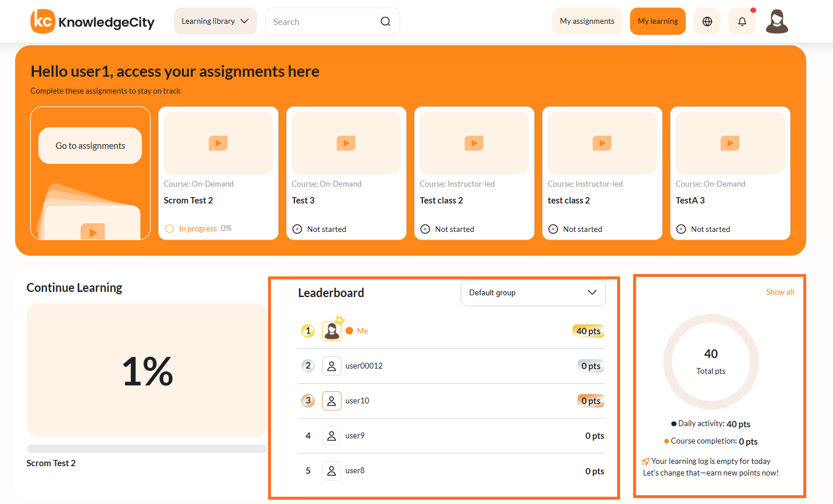
Task: Open the Test 3 course title
Action: [303, 201]
